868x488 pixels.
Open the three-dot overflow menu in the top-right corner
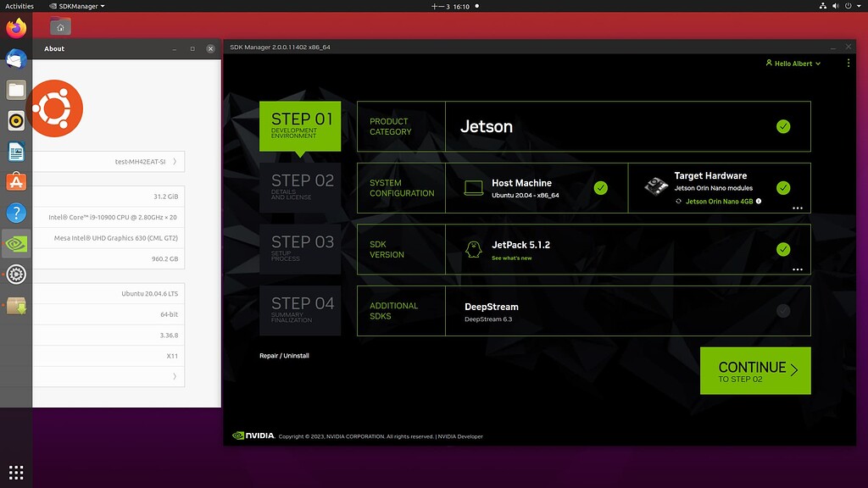pyautogui.click(x=849, y=64)
